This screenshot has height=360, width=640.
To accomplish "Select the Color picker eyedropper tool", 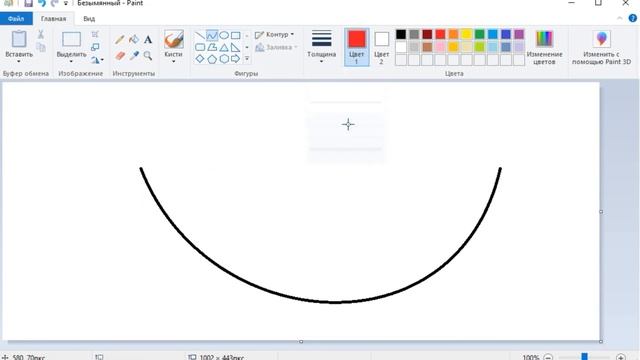I will point(134,56).
